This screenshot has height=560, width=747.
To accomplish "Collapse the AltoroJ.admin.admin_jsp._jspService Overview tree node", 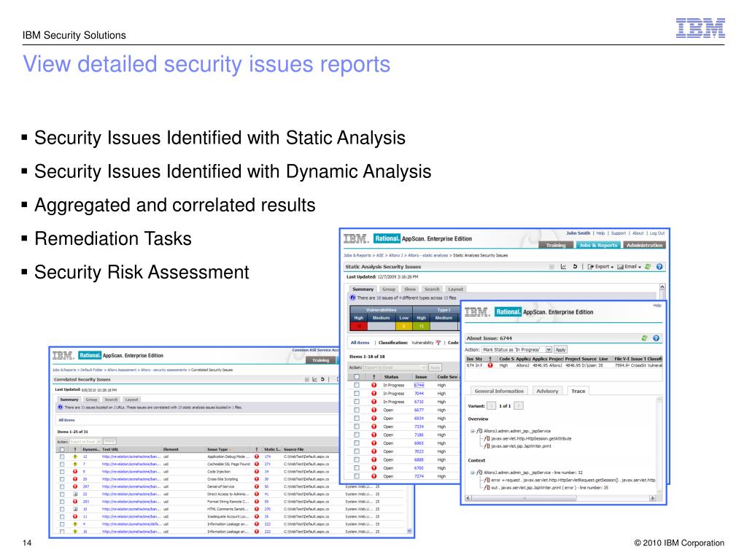I will pyautogui.click(x=473, y=431).
